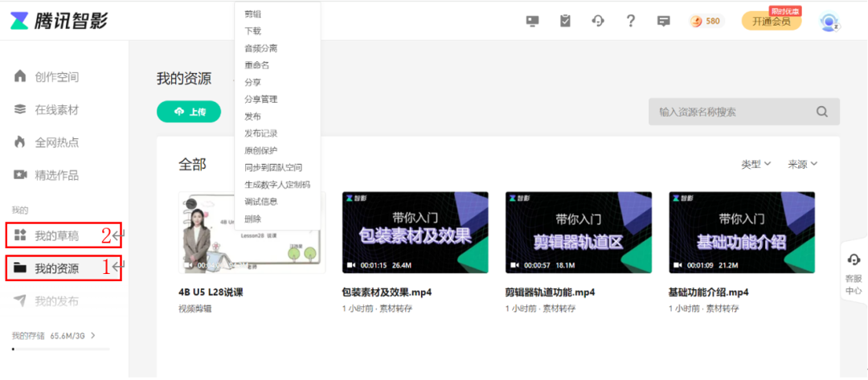The height and width of the screenshot is (380, 868).
Task: Choose 生成数字人定制码 from the context menu
Action: 277,184
